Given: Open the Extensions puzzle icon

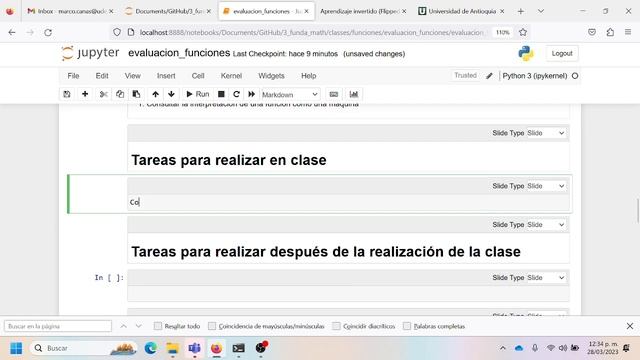Looking at the screenshot, I should click(610, 32).
